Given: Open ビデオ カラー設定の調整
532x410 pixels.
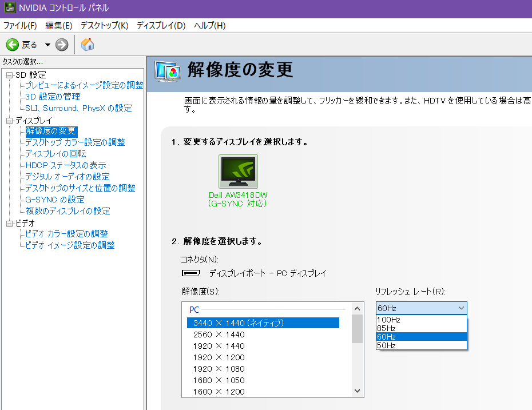Looking at the screenshot, I should click(x=67, y=234).
